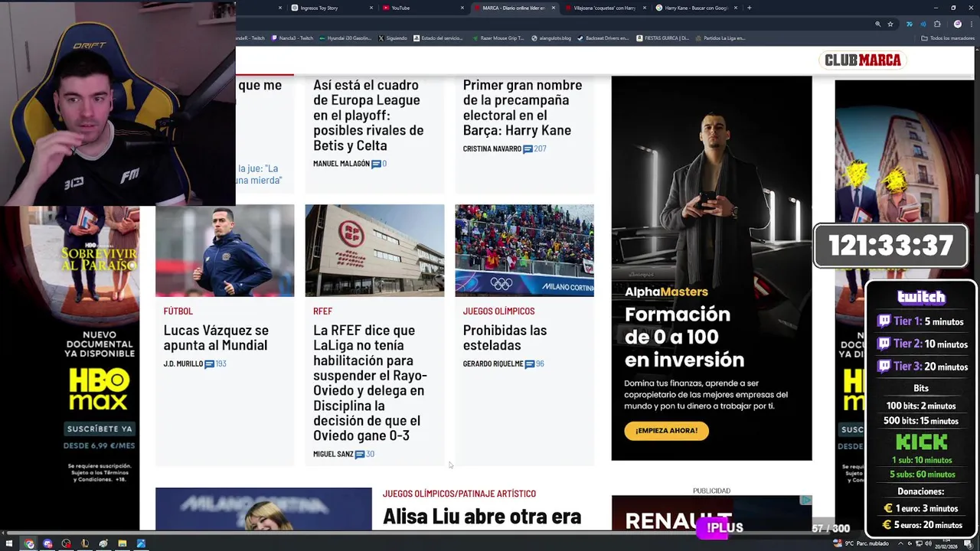Open the Nancla3 - Twitch bookmark
The image size is (980, 551).
click(x=292, y=37)
